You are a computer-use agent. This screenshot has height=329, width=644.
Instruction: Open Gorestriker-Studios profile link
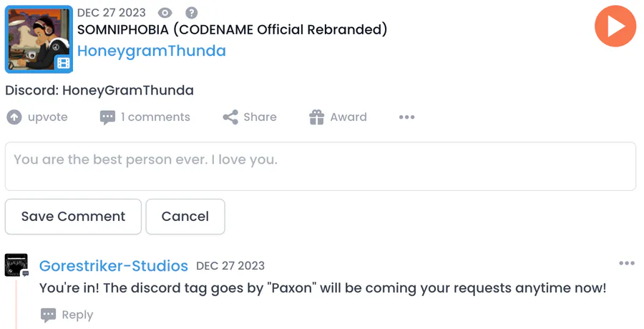pyautogui.click(x=114, y=266)
